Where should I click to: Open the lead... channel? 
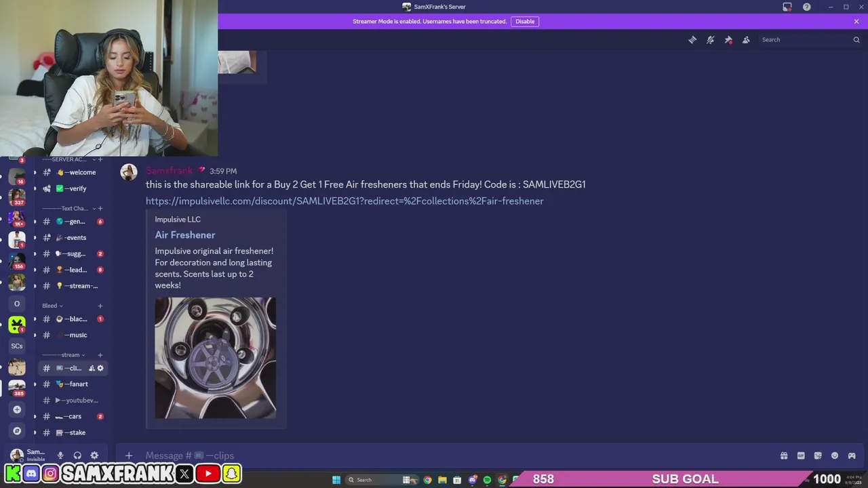click(74, 270)
